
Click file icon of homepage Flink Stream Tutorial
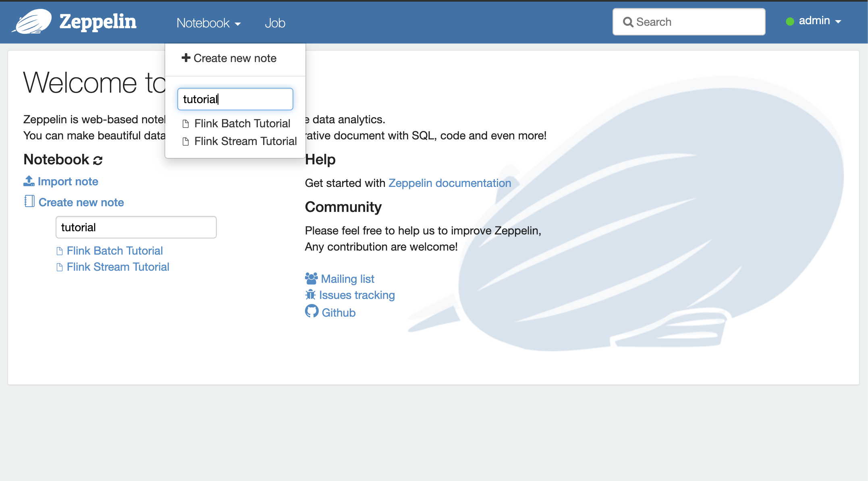click(x=60, y=267)
